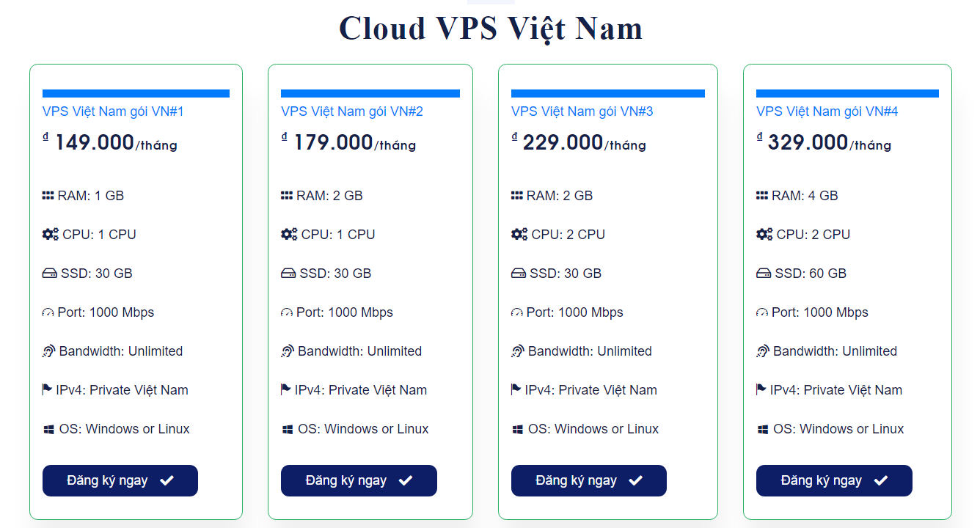Click the Bandwidth icon in the VN#1 plan
980x528 pixels.
49,351
